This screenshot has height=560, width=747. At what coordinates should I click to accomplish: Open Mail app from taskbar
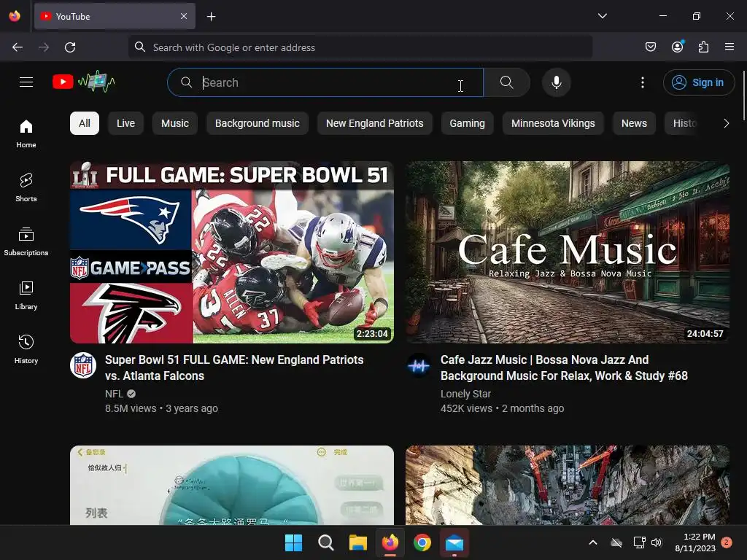coord(454,542)
